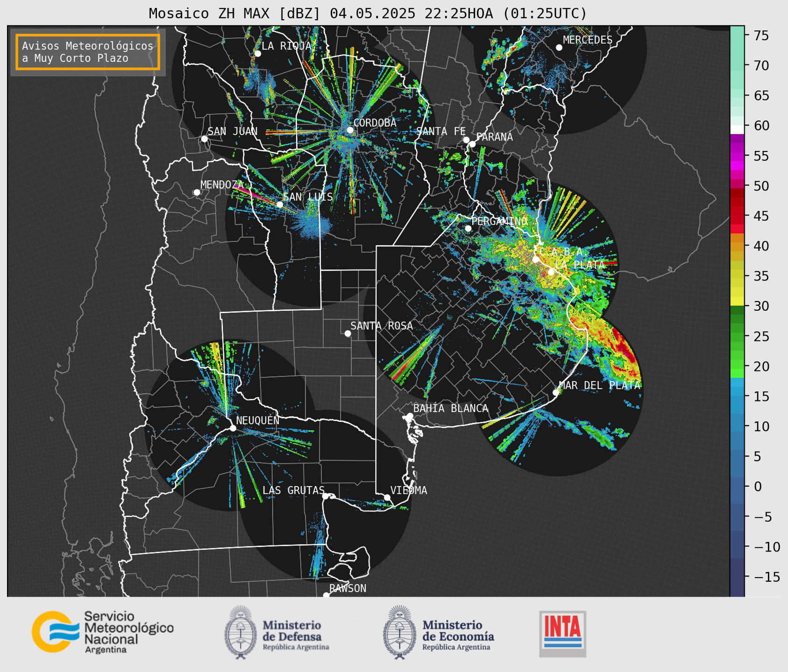Image resolution: width=788 pixels, height=672 pixels.
Task: Click the CORDOBA label text
Action: 375,122
